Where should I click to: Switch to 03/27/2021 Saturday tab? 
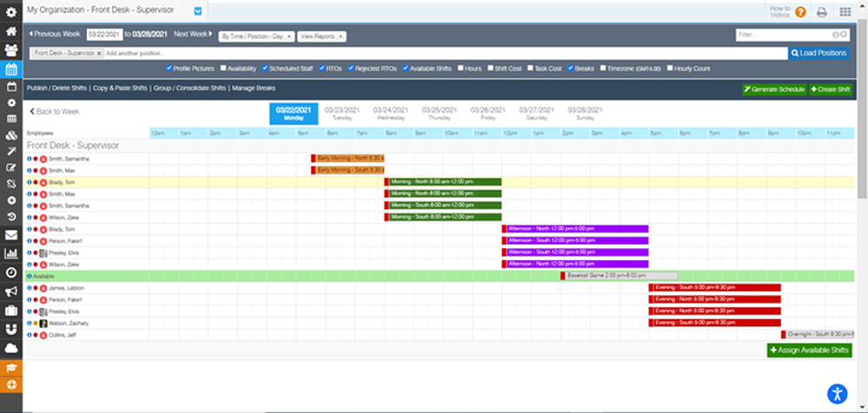[x=536, y=114]
